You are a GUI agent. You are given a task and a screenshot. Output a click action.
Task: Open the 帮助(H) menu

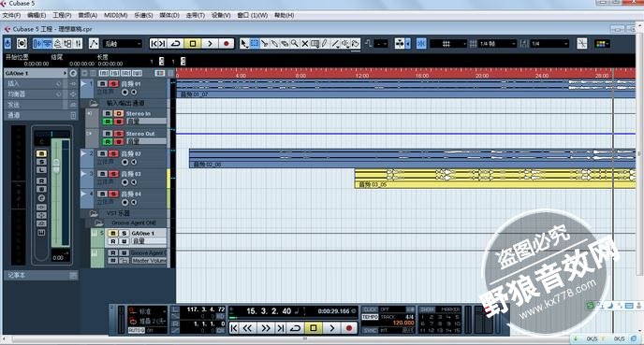pyautogui.click(x=285, y=15)
